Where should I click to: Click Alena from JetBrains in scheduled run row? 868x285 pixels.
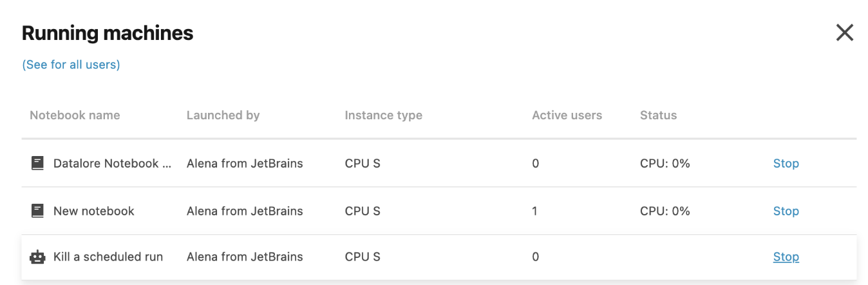[245, 257]
